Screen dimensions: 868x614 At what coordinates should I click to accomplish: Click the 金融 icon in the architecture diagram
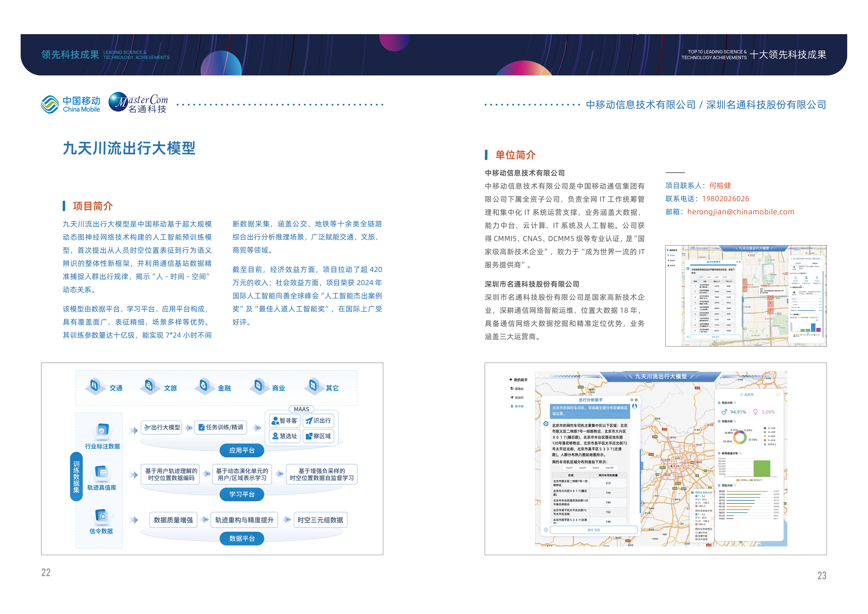[x=203, y=386]
